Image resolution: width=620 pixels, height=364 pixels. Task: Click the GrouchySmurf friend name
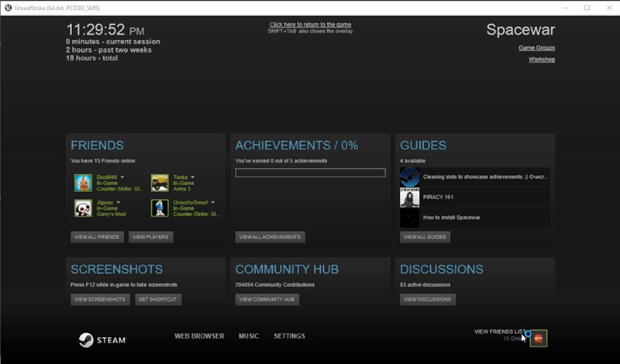(x=190, y=202)
